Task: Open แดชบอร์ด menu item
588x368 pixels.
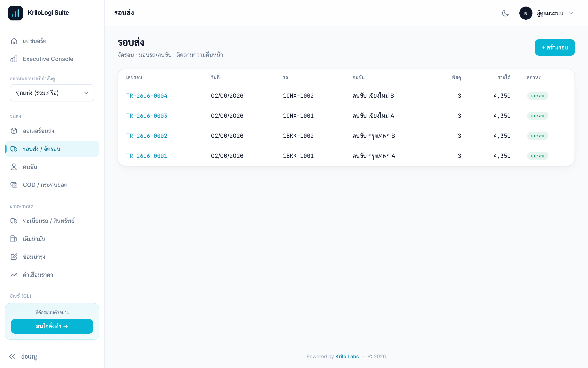Action: click(52, 41)
